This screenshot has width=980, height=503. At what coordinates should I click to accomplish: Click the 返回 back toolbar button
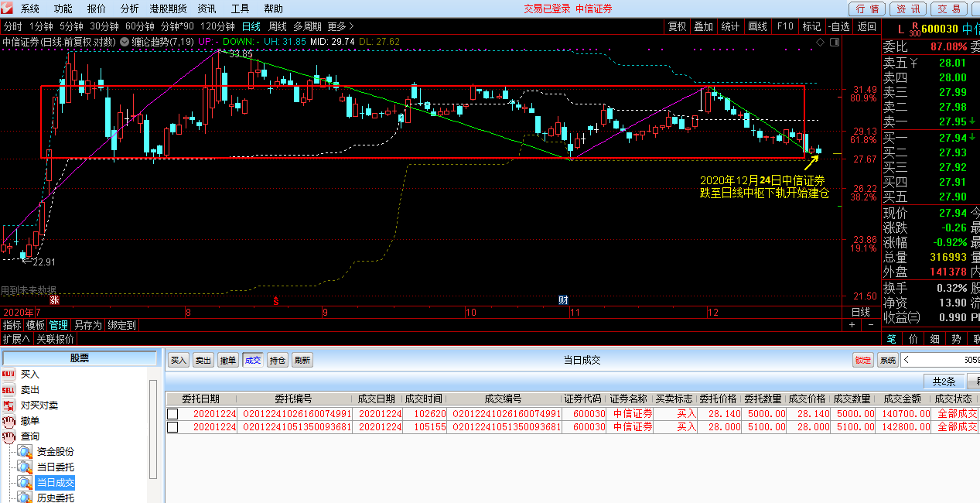(866, 26)
